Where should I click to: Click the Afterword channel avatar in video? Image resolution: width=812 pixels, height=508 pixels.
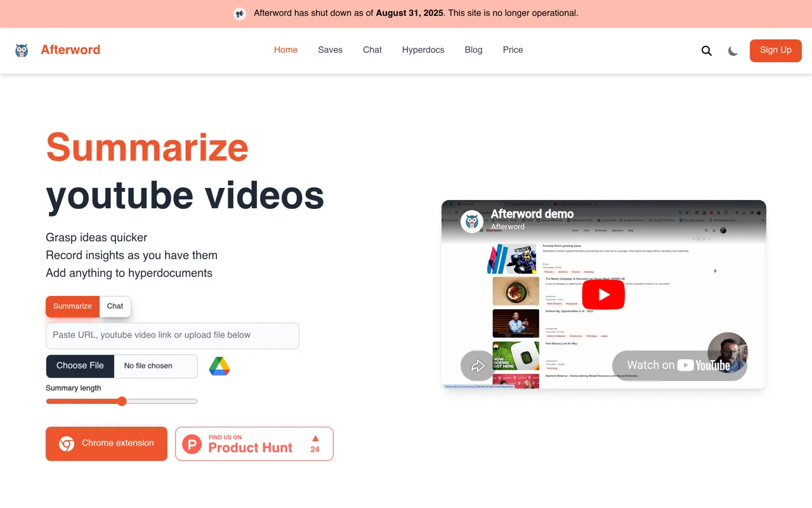[x=472, y=222]
